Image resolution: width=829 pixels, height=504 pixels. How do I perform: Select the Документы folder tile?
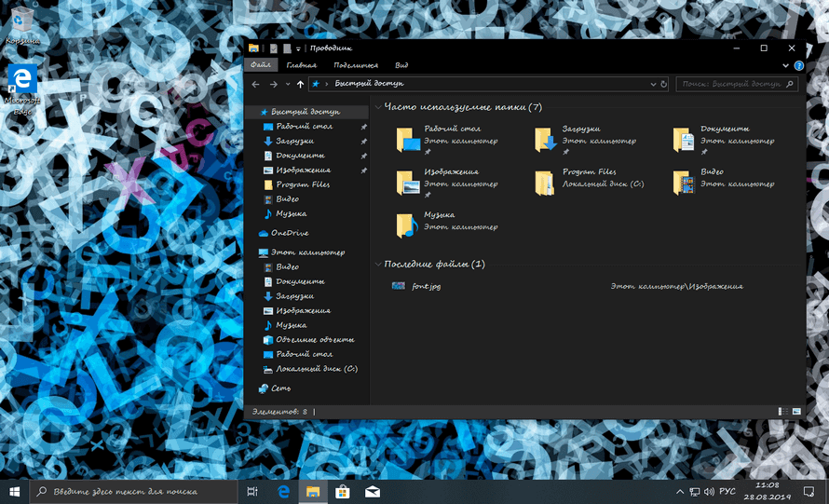click(x=724, y=140)
